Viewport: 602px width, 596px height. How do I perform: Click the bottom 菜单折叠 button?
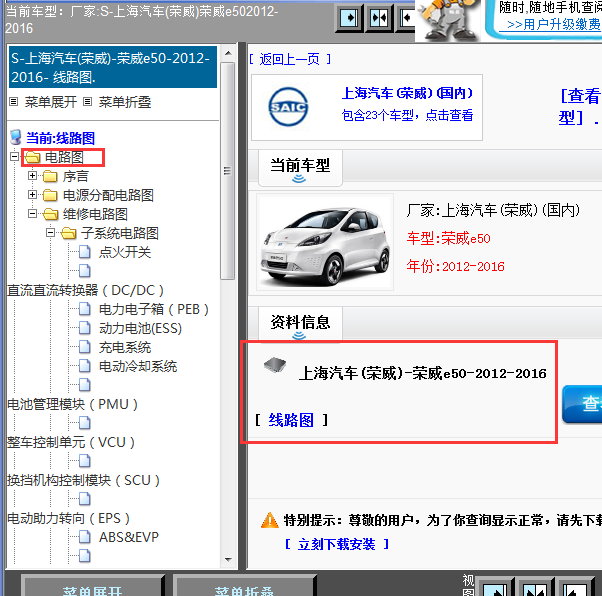click(244, 587)
